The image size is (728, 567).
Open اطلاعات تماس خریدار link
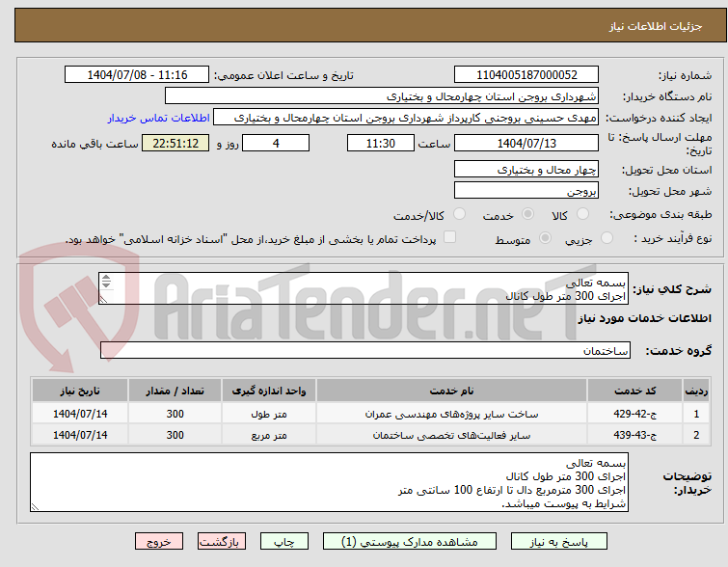pos(159,118)
